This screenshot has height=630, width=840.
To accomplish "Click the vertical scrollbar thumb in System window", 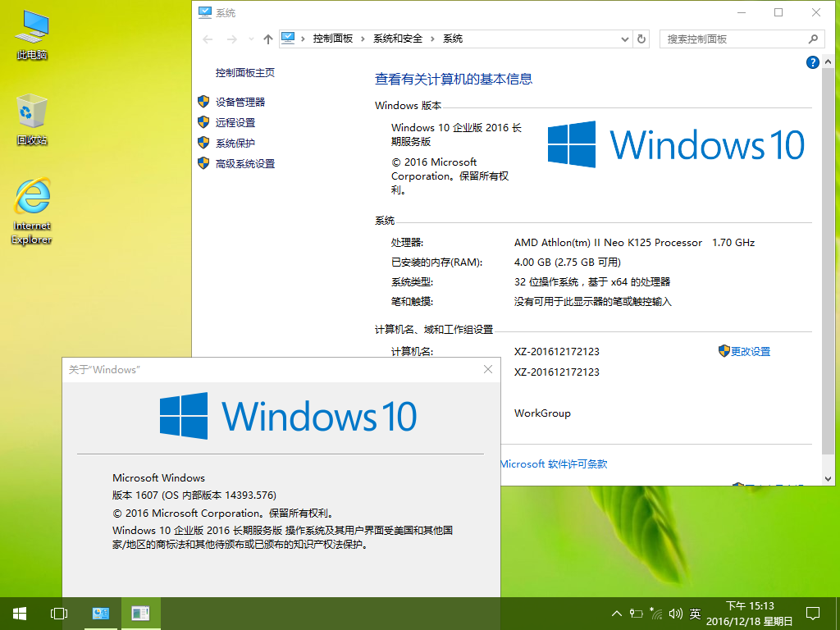I will click(829, 262).
